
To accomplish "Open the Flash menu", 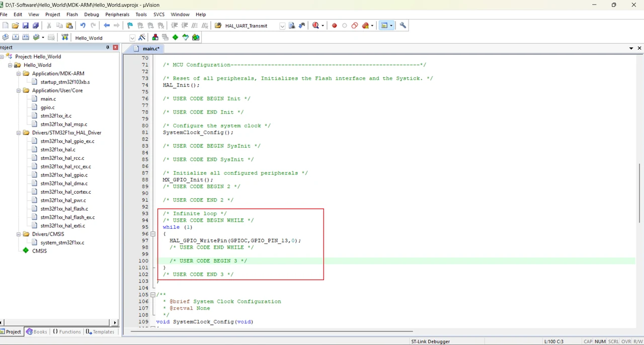I will click(72, 15).
